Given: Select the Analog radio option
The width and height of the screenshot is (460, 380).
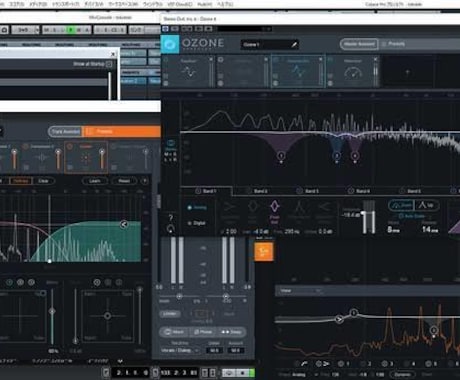Looking at the screenshot, I should pos(196,207).
